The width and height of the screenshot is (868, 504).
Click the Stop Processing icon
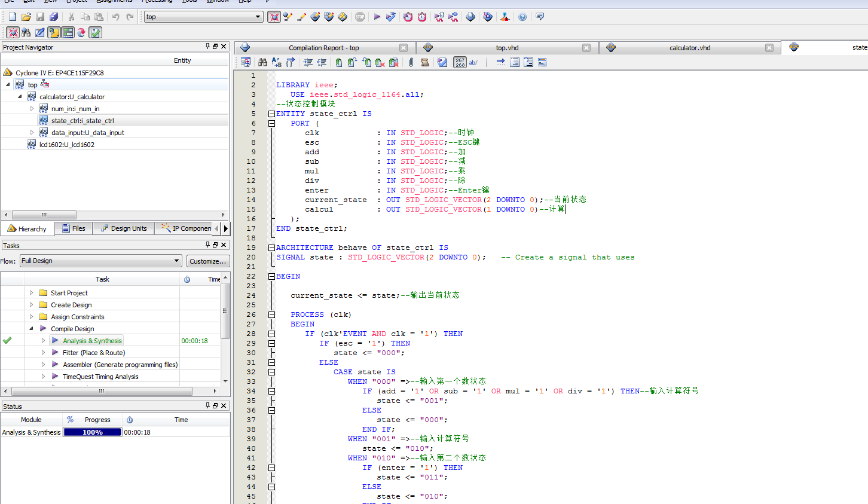360,17
